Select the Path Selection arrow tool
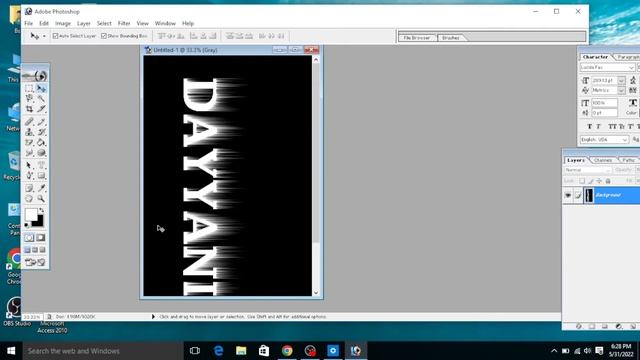The width and height of the screenshot is (640, 360). tap(29, 165)
